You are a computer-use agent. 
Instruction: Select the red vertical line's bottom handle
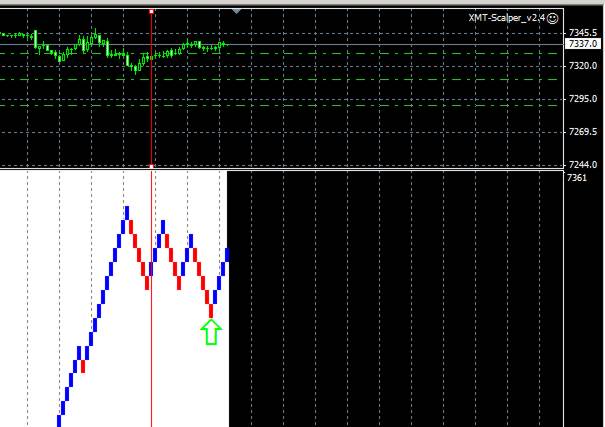point(152,166)
